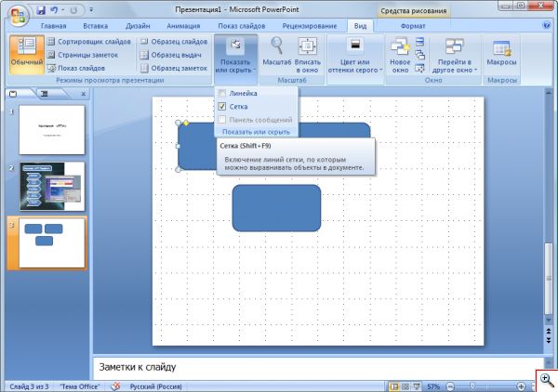Click language Русский (Россия) in status bar

[155, 386]
